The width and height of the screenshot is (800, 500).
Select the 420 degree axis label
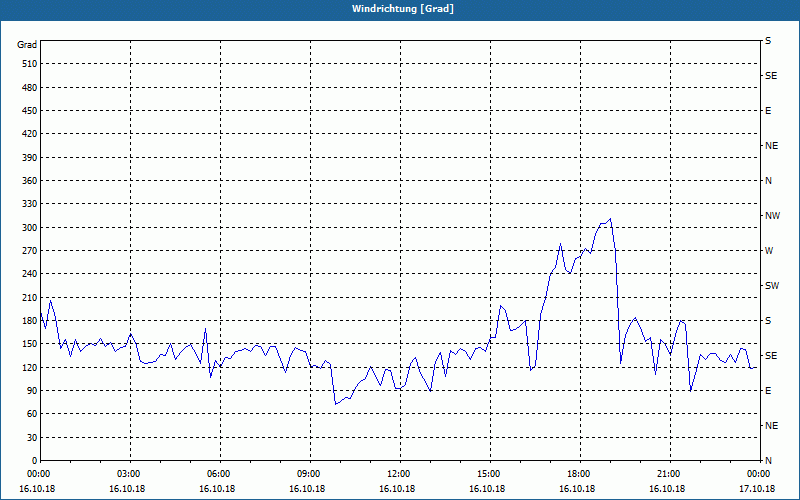29,134
